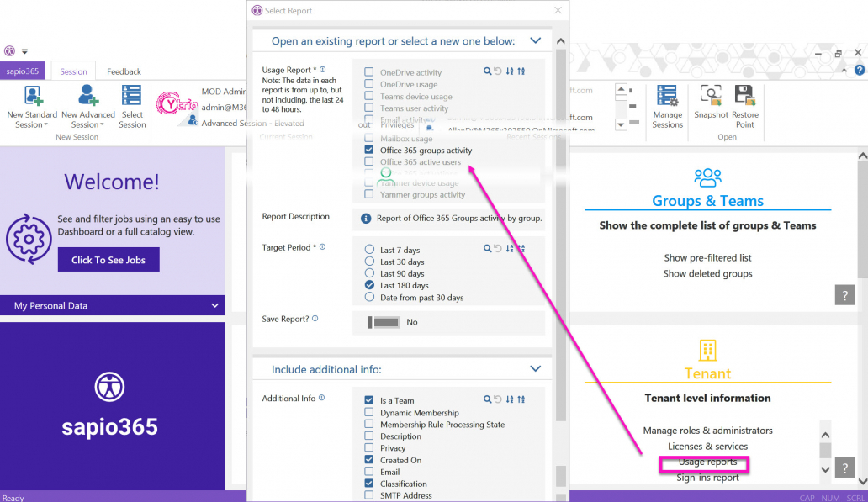Open a Restore Point from the ribbon

coord(744,106)
